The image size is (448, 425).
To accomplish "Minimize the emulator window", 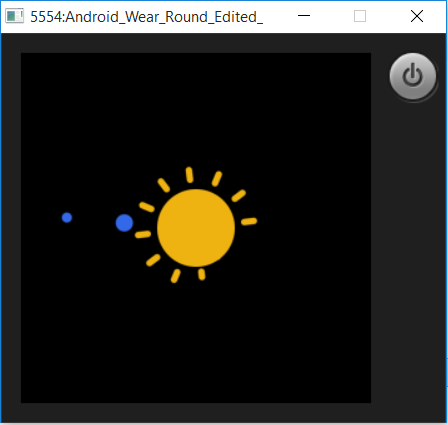I will click(304, 16).
